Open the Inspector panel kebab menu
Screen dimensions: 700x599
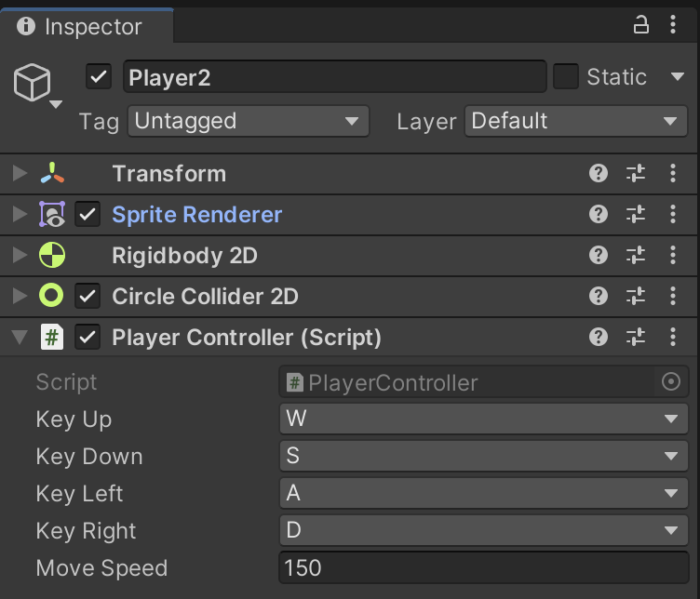click(x=673, y=26)
